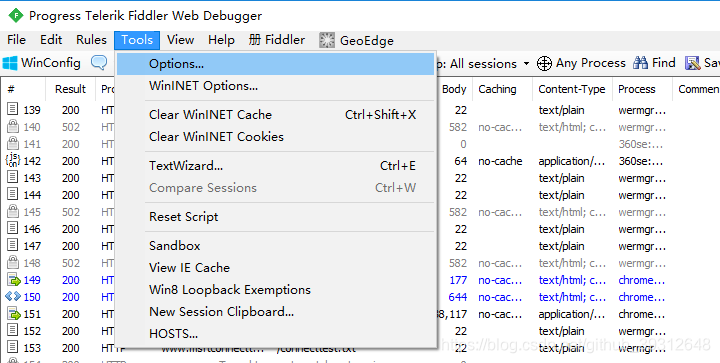
Task: Sort by the # column header
Action: 23,89
